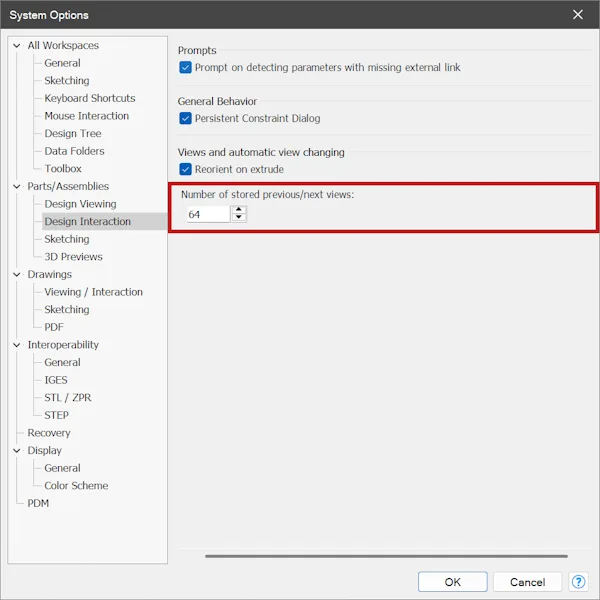Open STEP interoperability options
The height and width of the screenshot is (600, 600).
coord(56,415)
